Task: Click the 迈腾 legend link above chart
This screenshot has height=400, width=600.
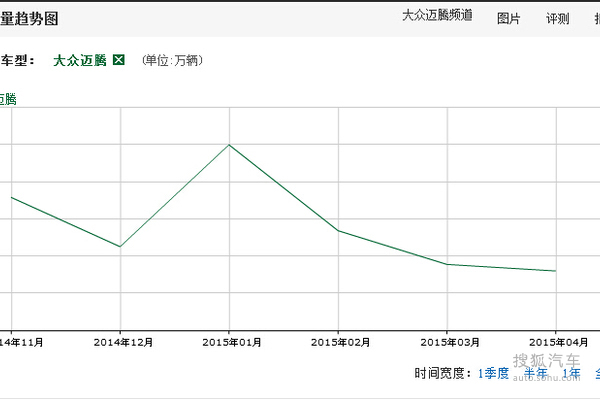Action: tap(8, 99)
